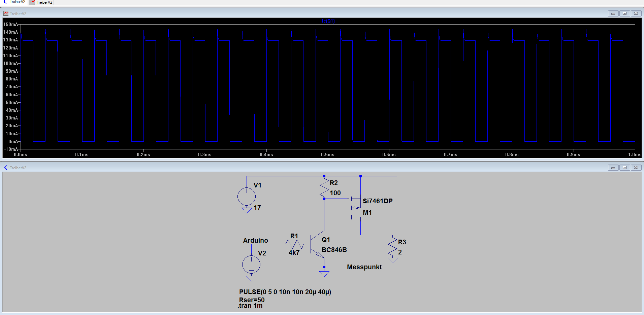Click the V2 reference label
644x315 pixels.
(262, 253)
